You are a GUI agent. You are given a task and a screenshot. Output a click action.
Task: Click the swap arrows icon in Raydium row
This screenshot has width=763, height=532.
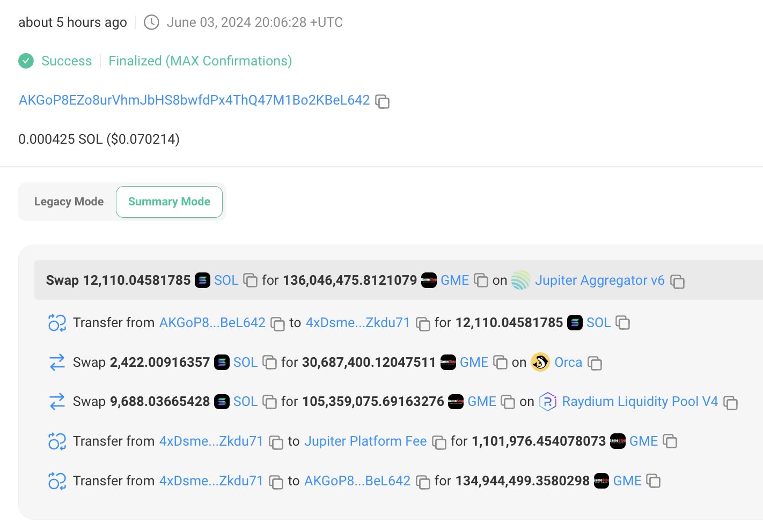tap(57, 402)
